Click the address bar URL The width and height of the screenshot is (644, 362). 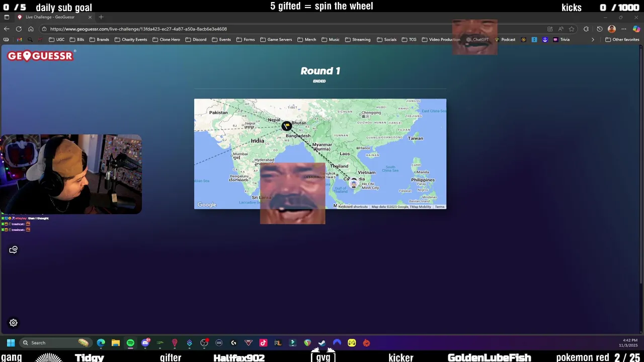(x=138, y=29)
